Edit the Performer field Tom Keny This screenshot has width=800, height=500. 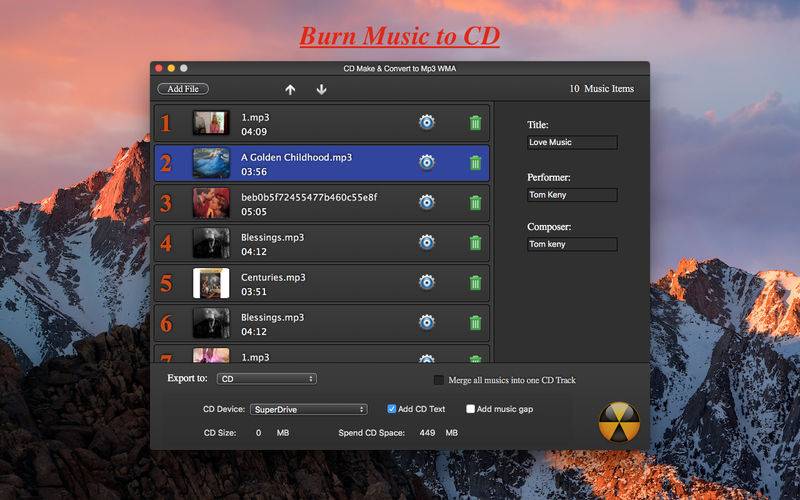pos(572,195)
